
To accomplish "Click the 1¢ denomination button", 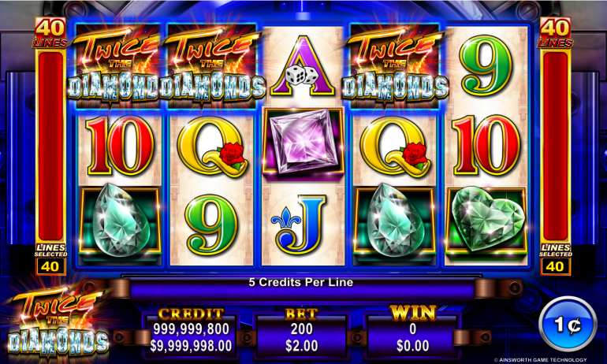I will [x=568, y=324].
